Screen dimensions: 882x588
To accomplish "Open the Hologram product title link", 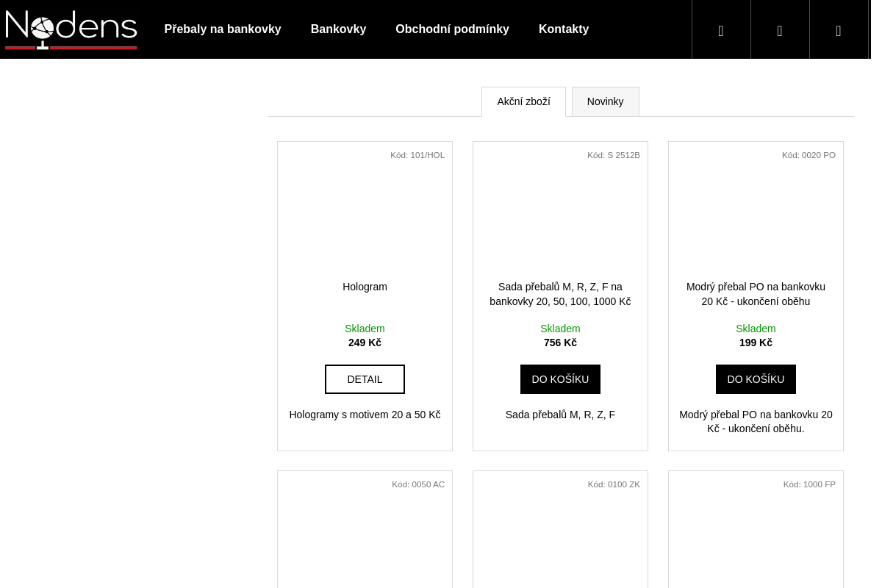I will (x=365, y=287).
